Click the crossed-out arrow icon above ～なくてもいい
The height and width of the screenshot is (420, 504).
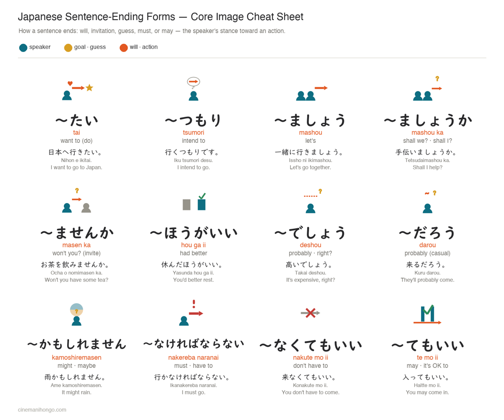[x=310, y=313]
